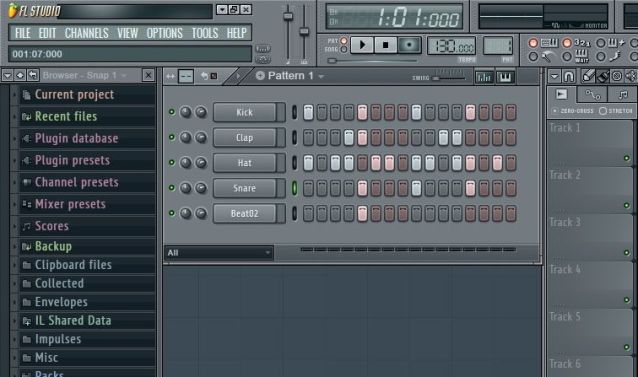Click the Kick channel button
Image resolution: width=638 pixels, height=377 pixels.
pyautogui.click(x=245, y=112)
